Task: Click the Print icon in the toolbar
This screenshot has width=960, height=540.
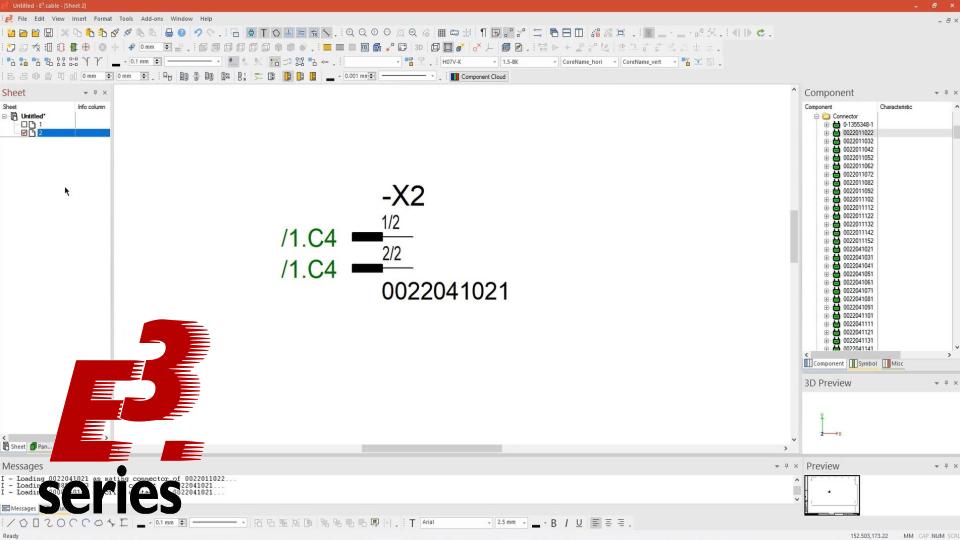Action: click(x=169, y=32)
